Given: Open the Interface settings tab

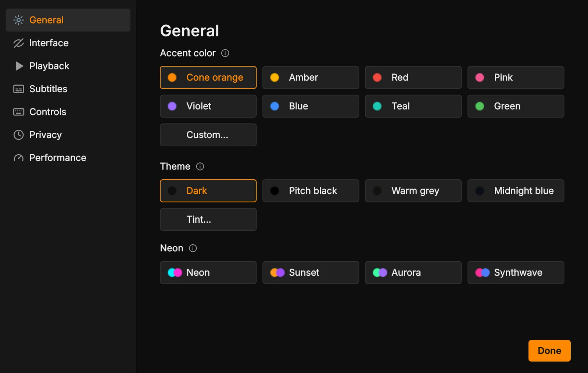Looking at the screenshot, I should click(x=68, y=43).
